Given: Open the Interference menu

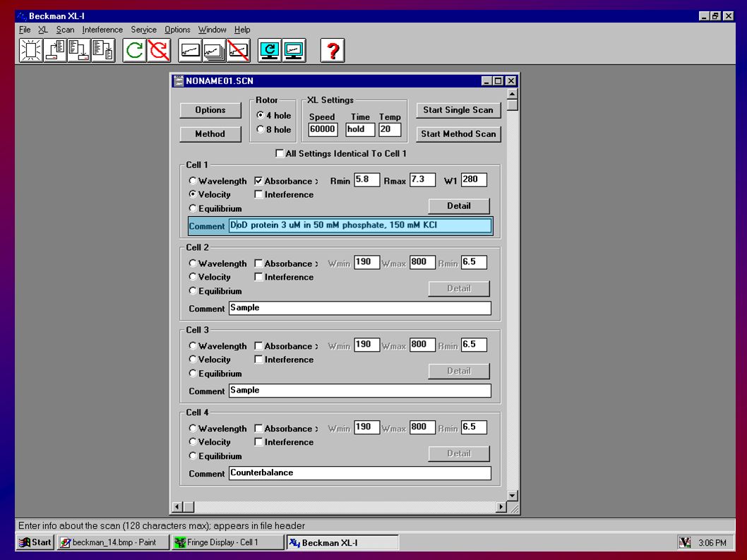Looking at the screenshot, I should tap(102, 30).
